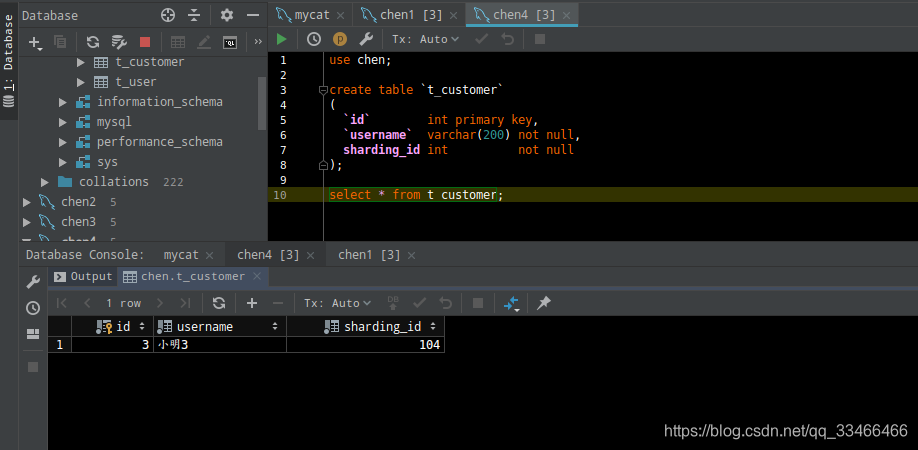Show more Database toolbar actions chevron
Image resolution: width=918 pixels, height=450 pixels.
[258, 42]
